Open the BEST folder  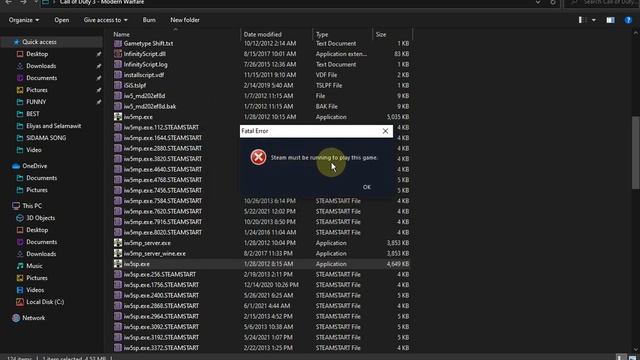coord(33,114)
